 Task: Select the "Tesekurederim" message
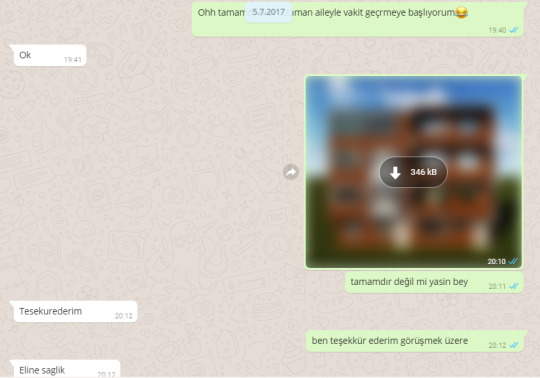coord(75,312)
